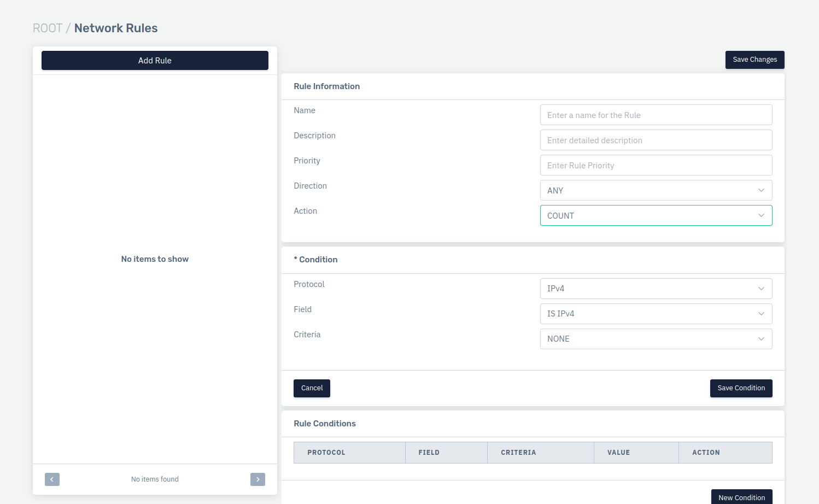Image resolution: width=819 pixels, height=504 pixels.
Task: Open the Criteria dropdown showing NONE
Action: [656, 339]
